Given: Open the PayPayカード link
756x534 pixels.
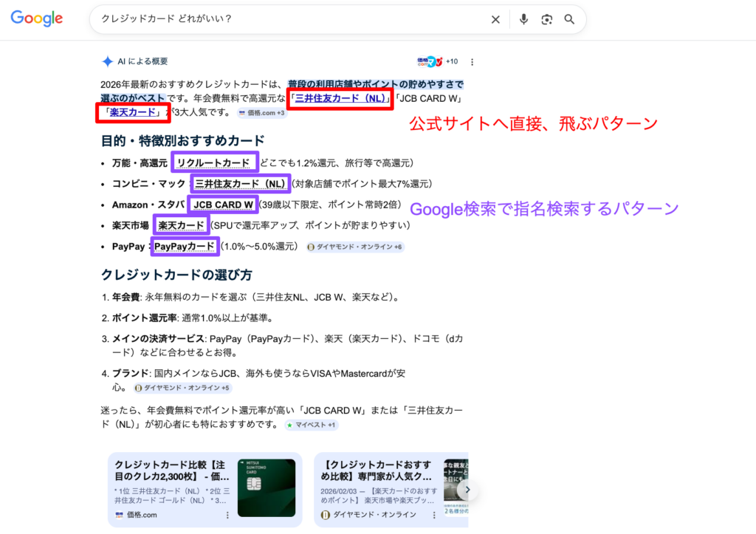Looking at the screenshot, I should [185, 247].
